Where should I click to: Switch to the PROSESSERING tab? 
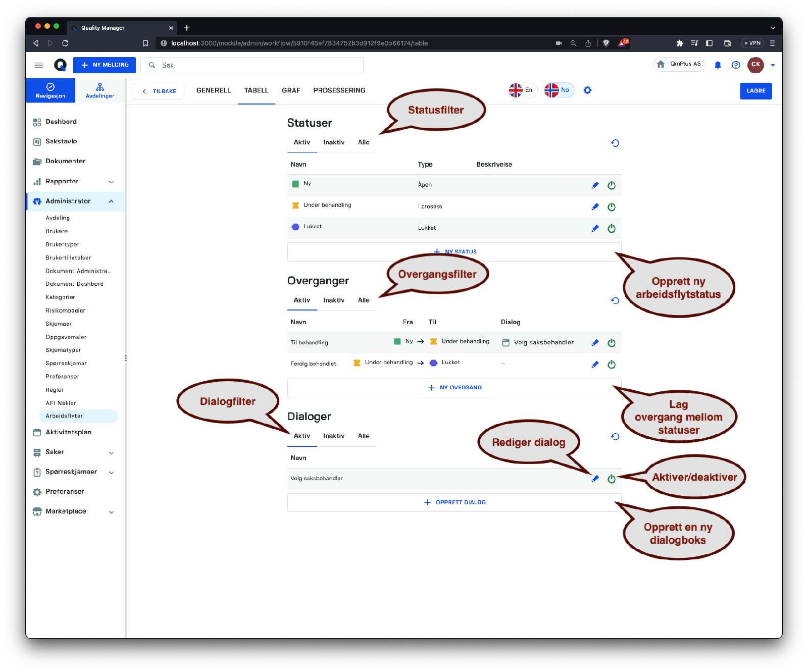339,90
